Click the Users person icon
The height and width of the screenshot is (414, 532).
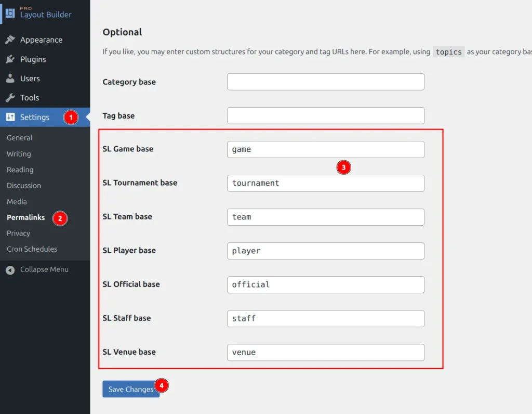pyautogui.click(x=10, y=79)
